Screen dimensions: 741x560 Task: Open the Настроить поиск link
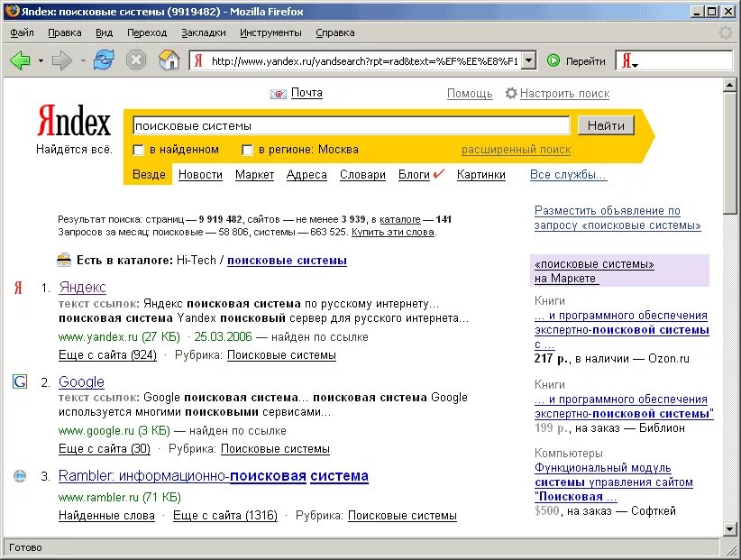point(564,94)
